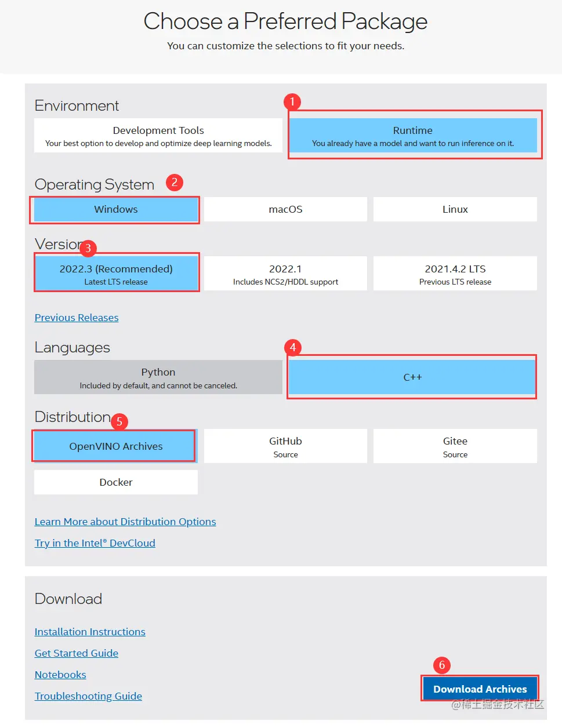The height and width of the screenshot is (728, 562).
Task: Toggle the C++ language option
Action: pos(413,377)
